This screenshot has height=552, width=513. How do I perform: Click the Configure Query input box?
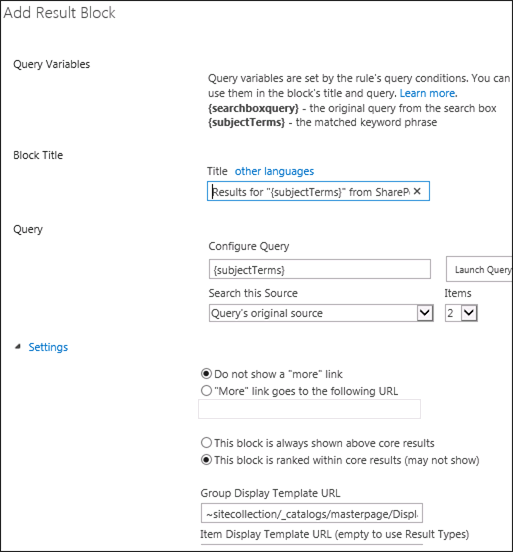(320, 269)
